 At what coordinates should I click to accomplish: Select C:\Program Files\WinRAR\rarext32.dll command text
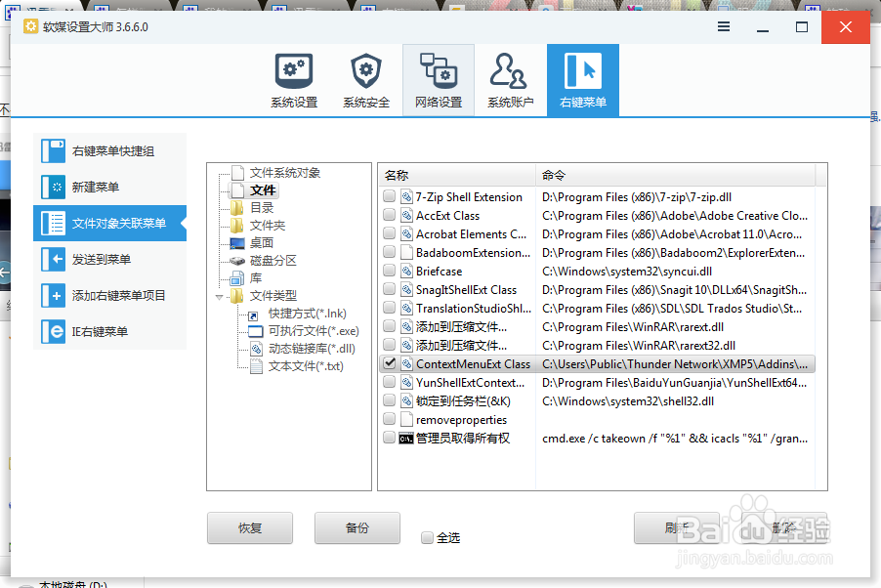click(x=639, y=346)
